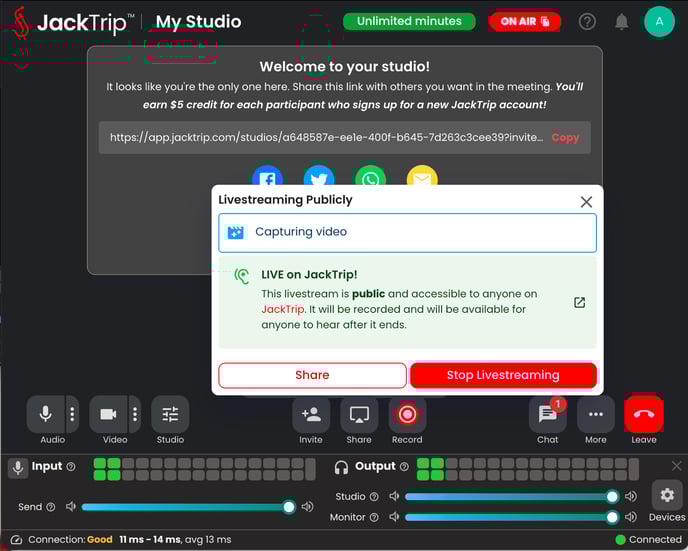Click the connection speed gauge icon
This screenshot has height=551, width=688.
16,540
